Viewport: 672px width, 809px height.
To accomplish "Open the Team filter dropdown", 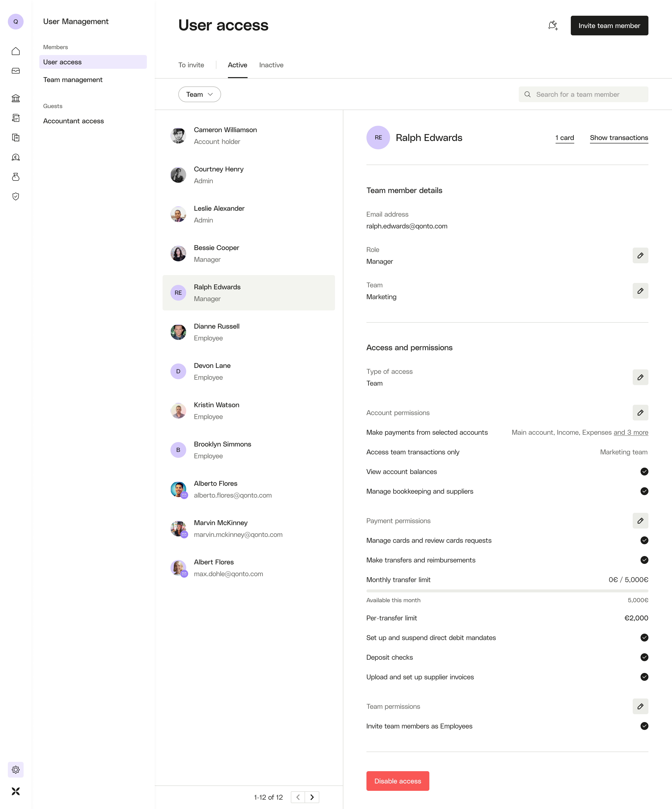I will click(199, 94).
